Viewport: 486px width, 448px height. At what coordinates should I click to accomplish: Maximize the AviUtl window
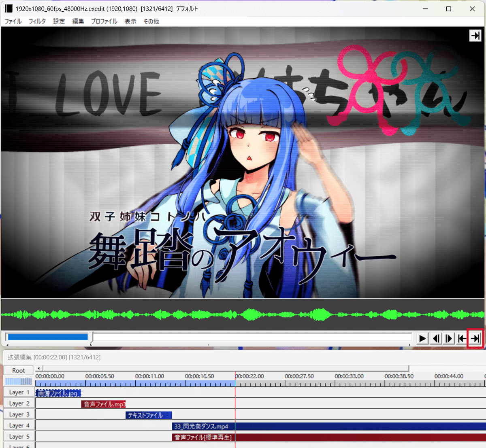[x=449, y=8]
